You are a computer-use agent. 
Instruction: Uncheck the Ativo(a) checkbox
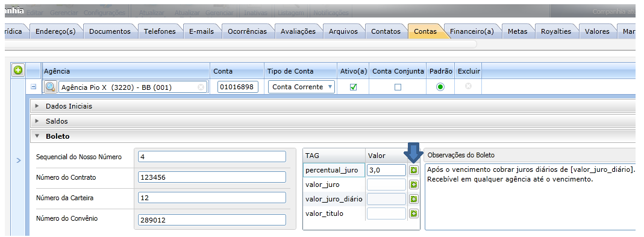pyautogui.click(x=353, y=87)
